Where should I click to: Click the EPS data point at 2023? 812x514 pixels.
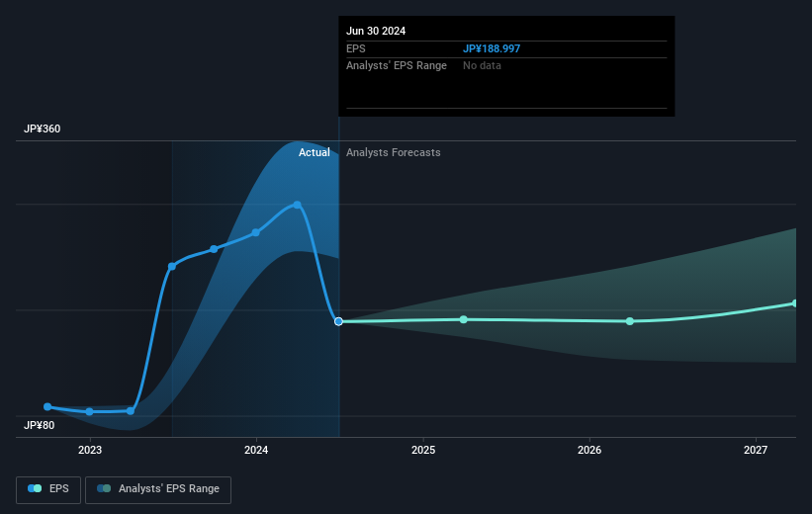[90, 411]
